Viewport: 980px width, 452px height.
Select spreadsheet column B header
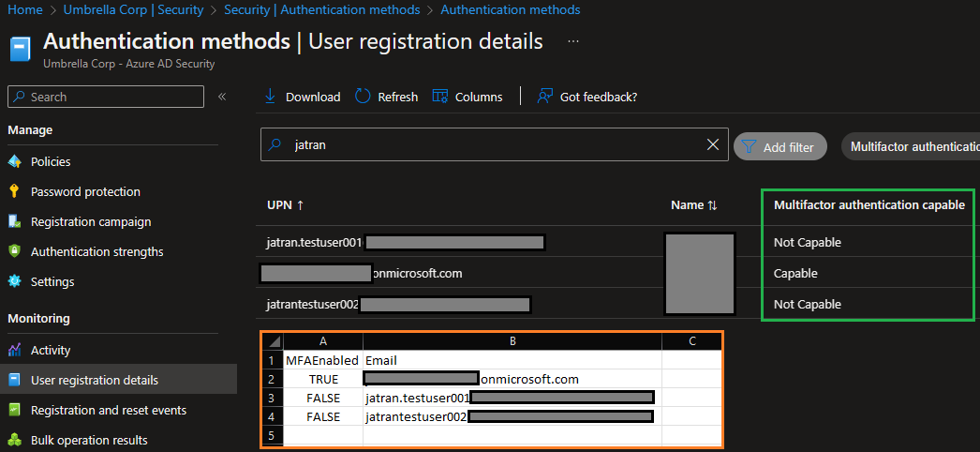512,341
